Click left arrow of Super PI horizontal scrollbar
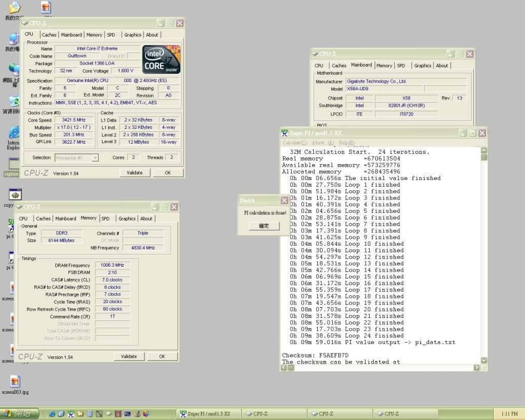 click(284, 367)
